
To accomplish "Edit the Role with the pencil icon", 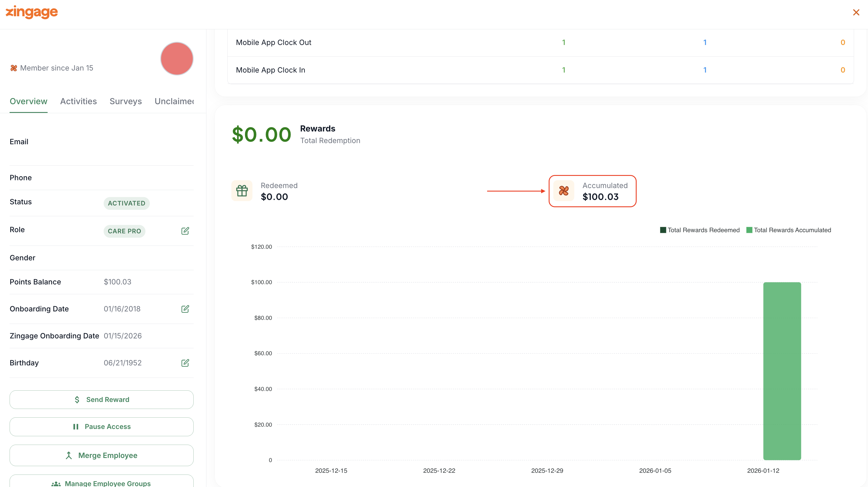I will coord(185,231).
